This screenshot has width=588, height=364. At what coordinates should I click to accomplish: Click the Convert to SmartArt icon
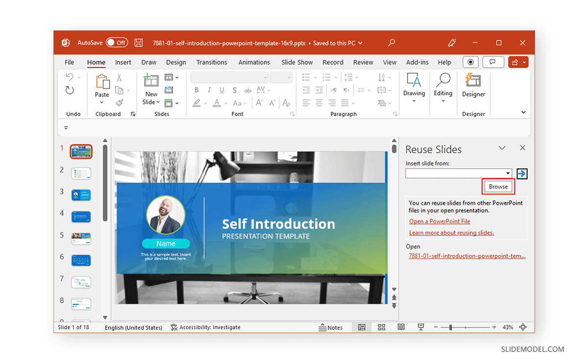tap(382, 103)
